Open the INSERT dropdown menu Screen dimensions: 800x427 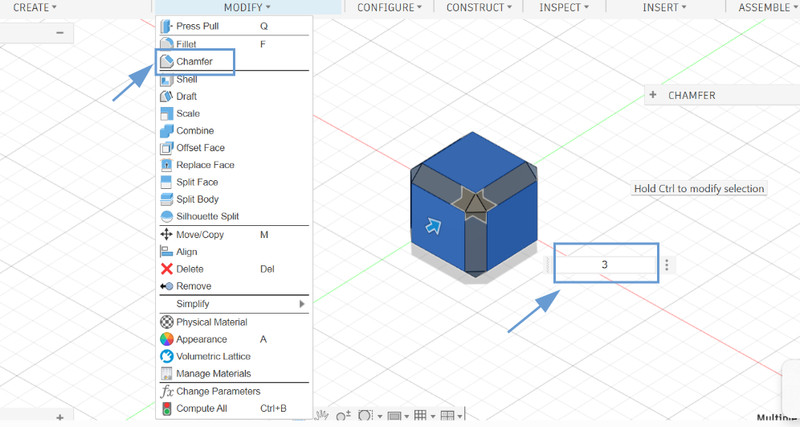click(664, 7)
